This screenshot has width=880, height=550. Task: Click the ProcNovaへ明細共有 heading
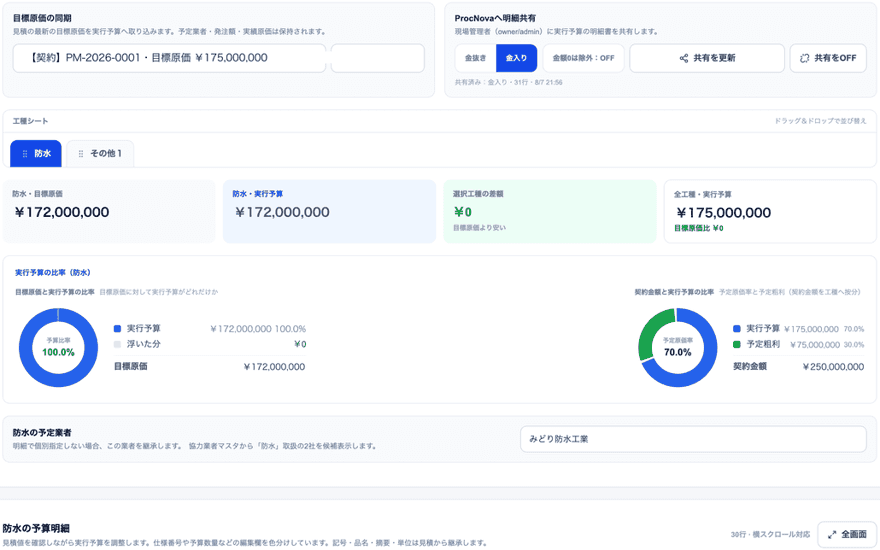pyautogui.click(x=495, y=19)
